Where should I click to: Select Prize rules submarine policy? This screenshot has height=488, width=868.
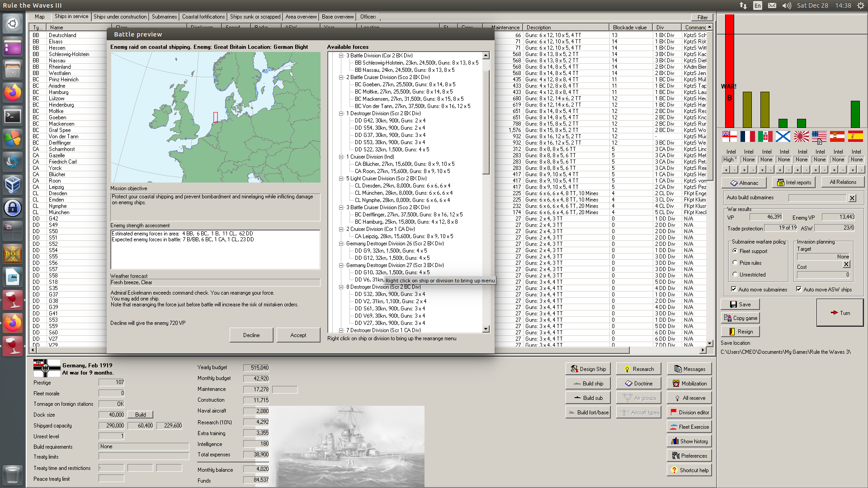[x=735, y=263]
